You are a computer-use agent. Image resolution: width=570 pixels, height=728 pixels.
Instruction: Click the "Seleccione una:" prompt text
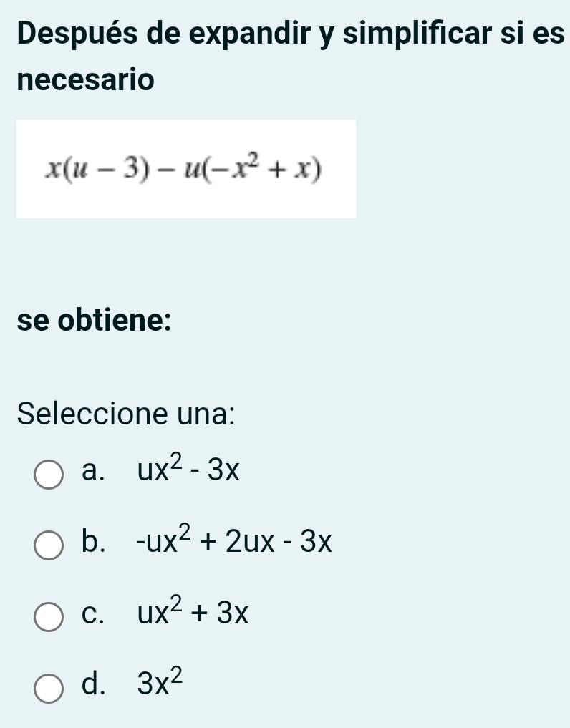pos(127,413)
